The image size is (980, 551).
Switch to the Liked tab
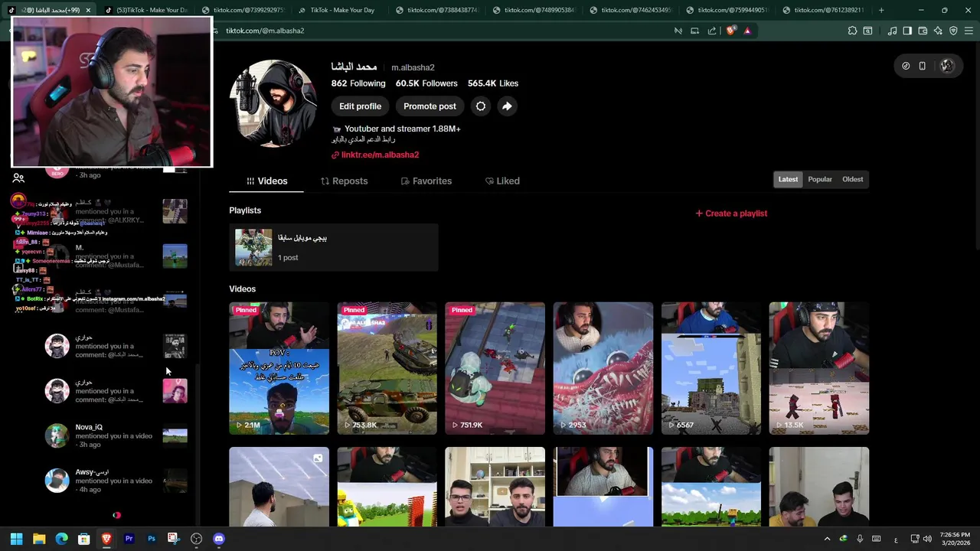tap(502, 181)
